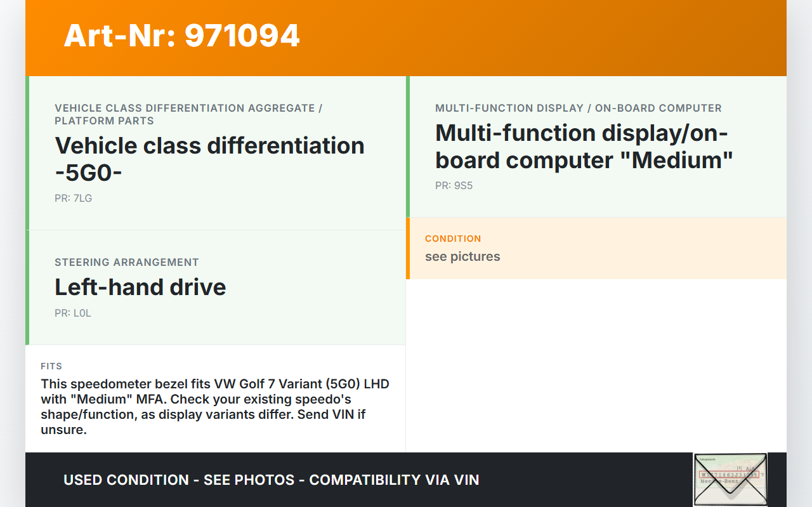Click "Vehicle class differentiation -5G0-" title
This screenshot has height=507, width=812.
pos(209,159)
